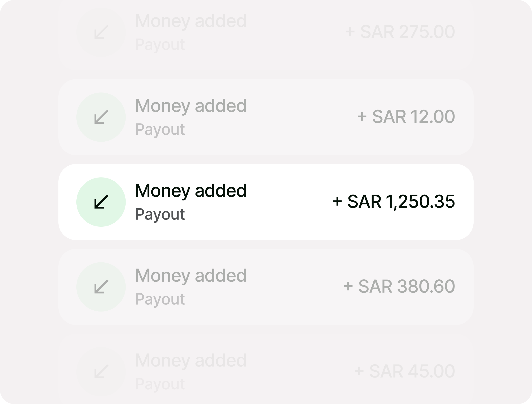The height and width of the screenshot is (404, 532).
Task: Click Money added title in SAR 45.00 row
Action: coord(191,361)
